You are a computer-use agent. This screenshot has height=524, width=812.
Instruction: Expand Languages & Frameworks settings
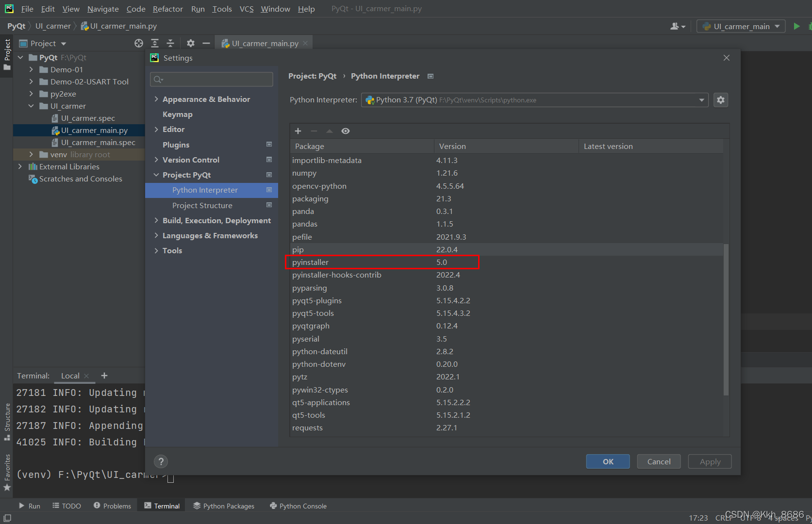(x=156, y=235)
